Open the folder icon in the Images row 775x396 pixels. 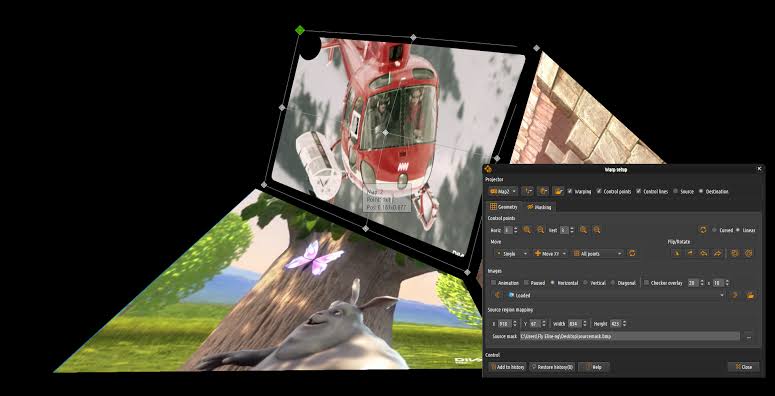750,295
